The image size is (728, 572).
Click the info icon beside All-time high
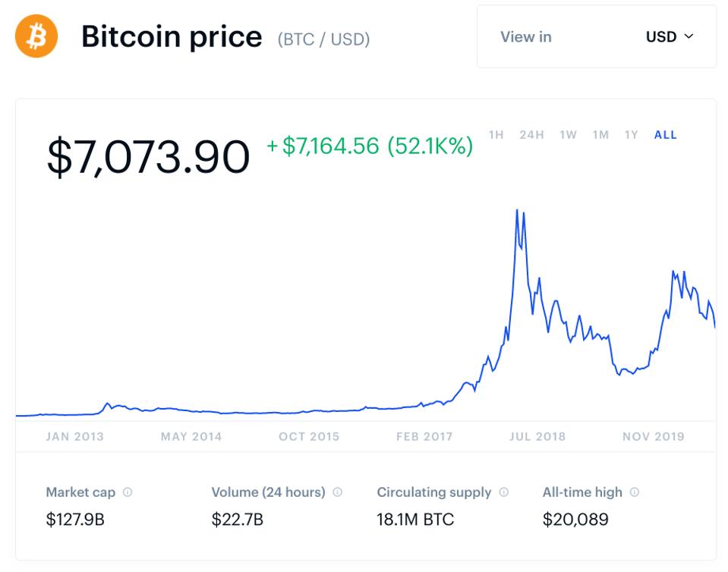click(635, 492)
